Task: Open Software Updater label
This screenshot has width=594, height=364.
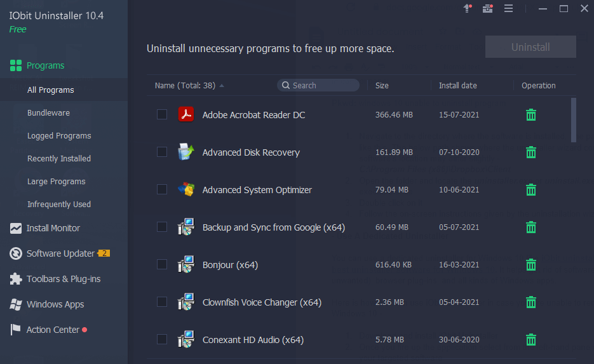Action: (60, 253)
